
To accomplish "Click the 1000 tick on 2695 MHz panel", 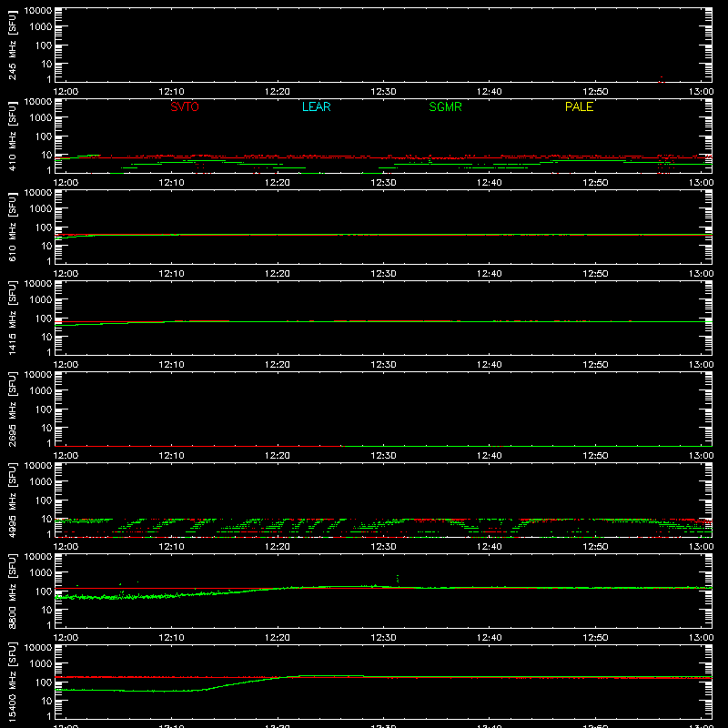I will point(41,391).
